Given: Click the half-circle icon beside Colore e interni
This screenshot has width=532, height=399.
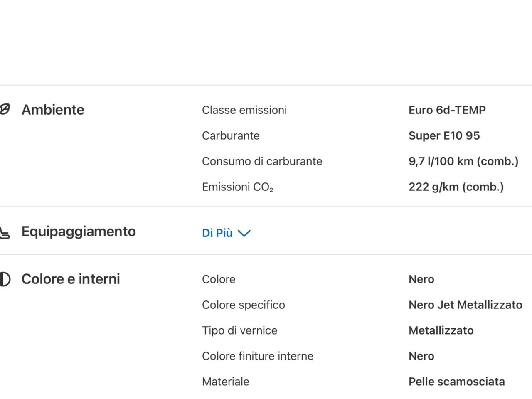Looking at the screenshot, I should (x=5, y=279).
